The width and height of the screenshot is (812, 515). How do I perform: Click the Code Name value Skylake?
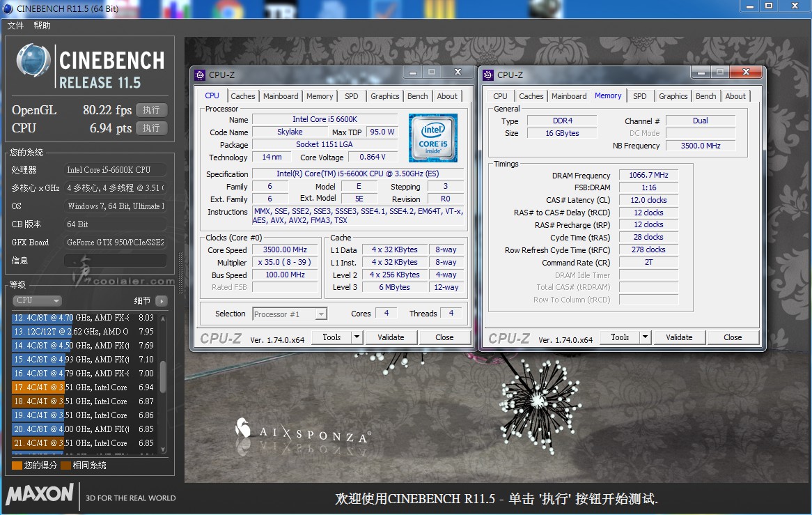click(x=290, y=132)
